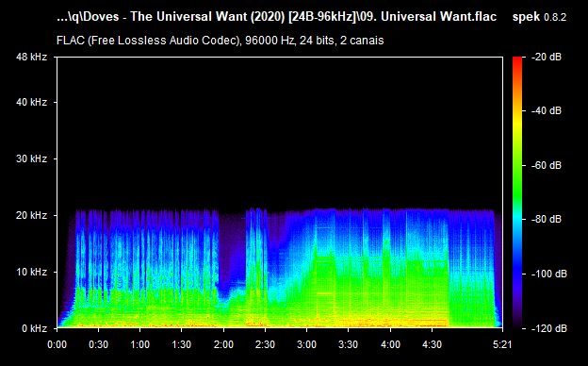Click the 20 kHz frequency axis label
This screenshot has height=366, width=588.
click(x=31, y=215)
